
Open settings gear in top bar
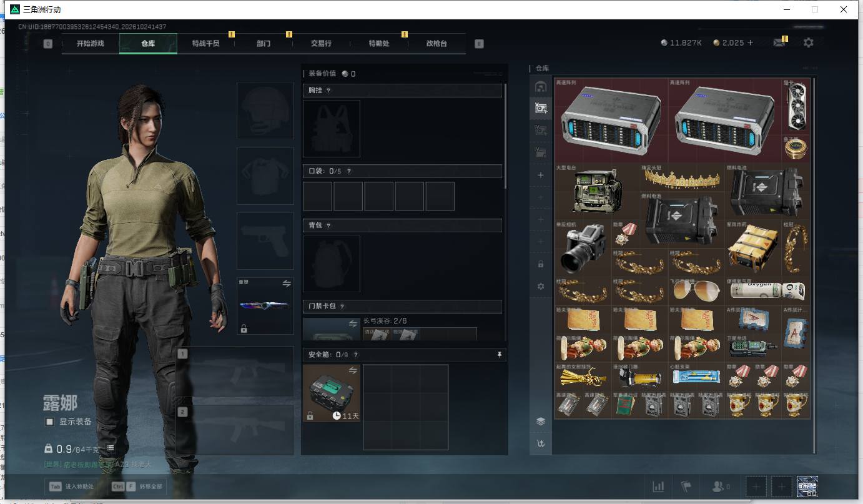click(x=809, y=42)
